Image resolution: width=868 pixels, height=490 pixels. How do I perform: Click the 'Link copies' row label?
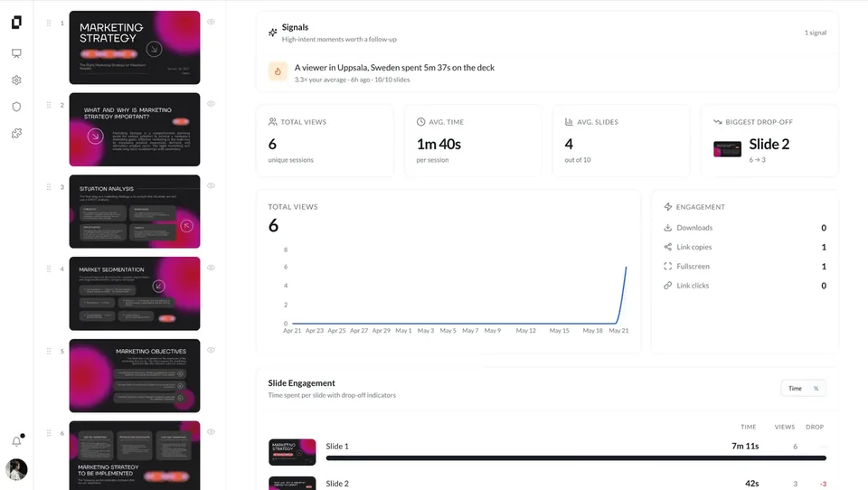point(694,247)
